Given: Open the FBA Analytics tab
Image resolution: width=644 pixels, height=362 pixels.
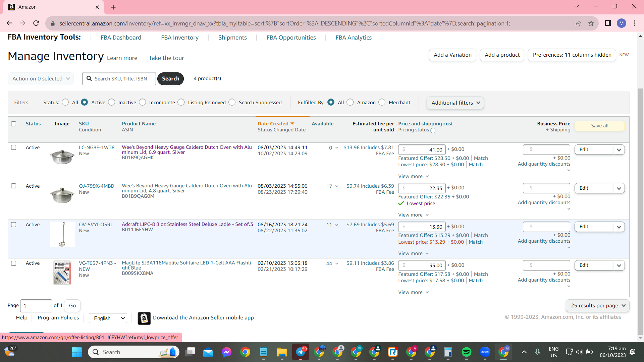Looking at the screenshot, I should [x=354, y=38].
